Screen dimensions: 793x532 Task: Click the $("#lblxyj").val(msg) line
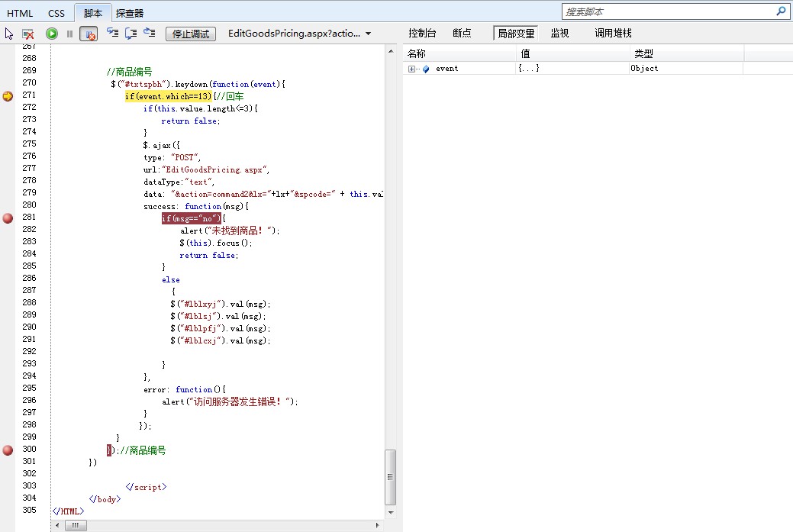221,304
